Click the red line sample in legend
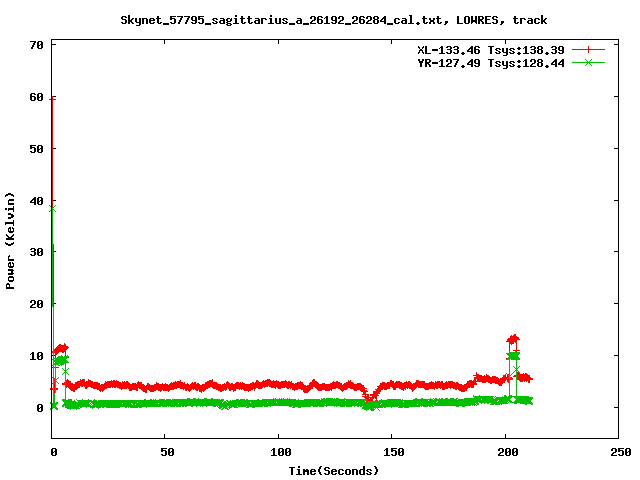The image size is (640, 480). (x=588, y=50)
